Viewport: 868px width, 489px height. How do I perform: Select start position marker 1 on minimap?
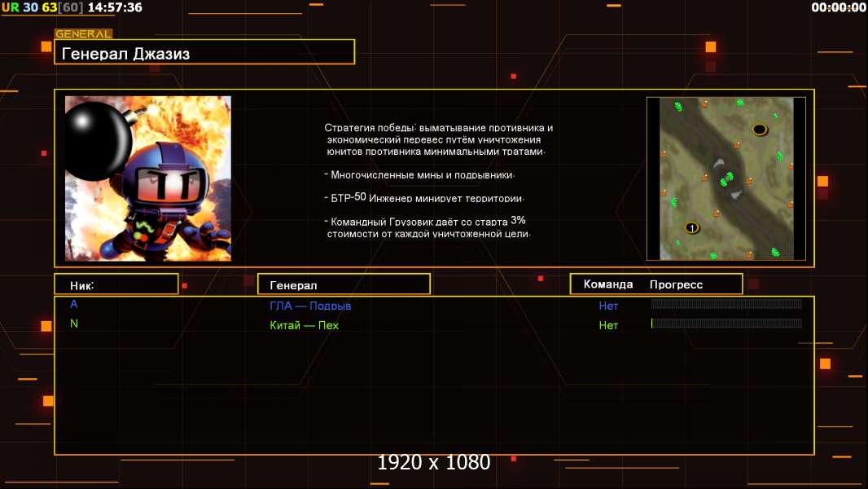pos(691,227)
